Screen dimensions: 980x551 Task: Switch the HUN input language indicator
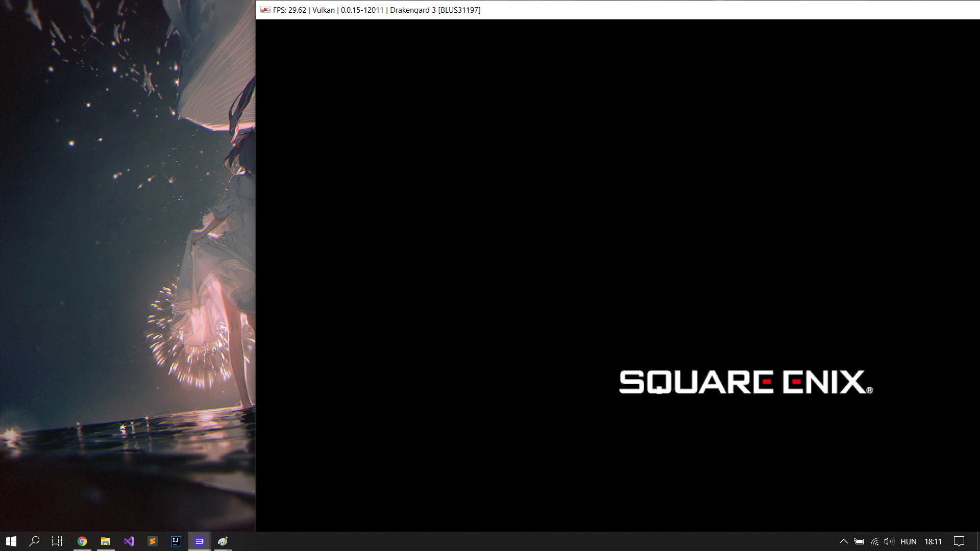(909, 541)
